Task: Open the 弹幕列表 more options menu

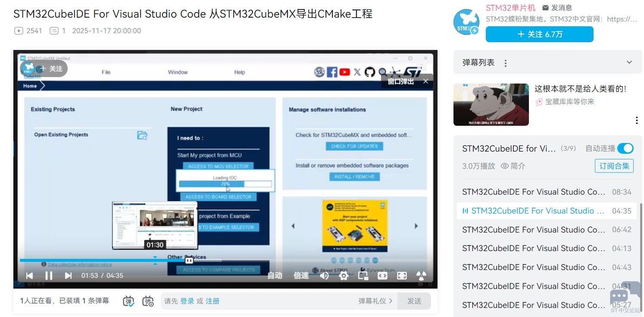Action: [506, 63]
